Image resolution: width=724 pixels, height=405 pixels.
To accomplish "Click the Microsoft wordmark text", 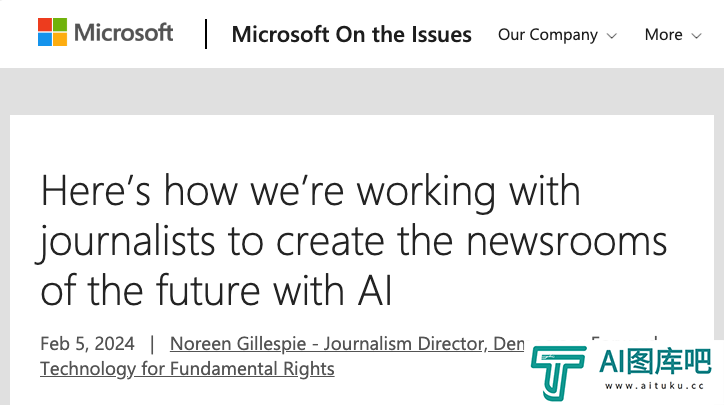I will pyautogui.click(x=123, y=33).
